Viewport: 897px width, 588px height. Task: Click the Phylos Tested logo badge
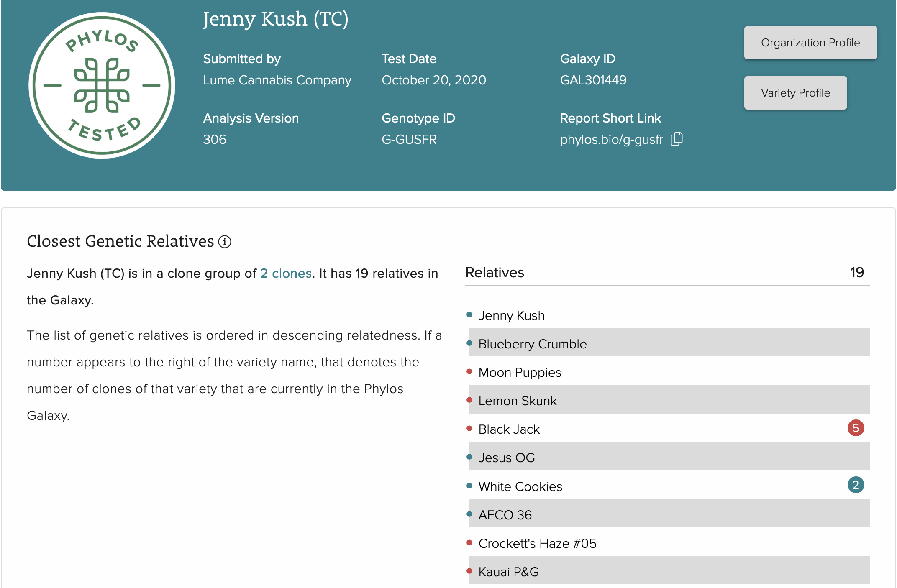tap(102, 85)
